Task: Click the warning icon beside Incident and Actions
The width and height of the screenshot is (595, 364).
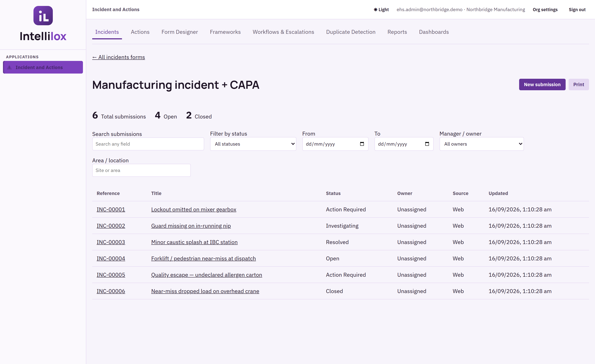Action: pos(9,67)
